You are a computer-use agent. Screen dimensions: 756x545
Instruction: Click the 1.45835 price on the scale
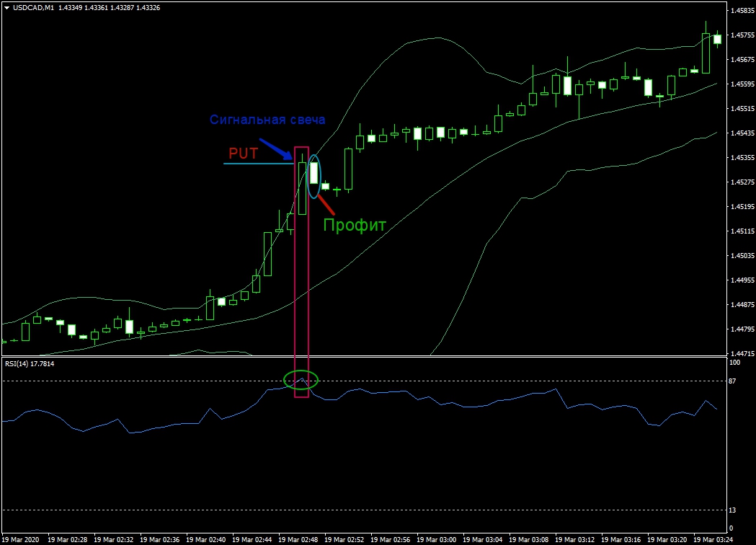coord(742,11)
